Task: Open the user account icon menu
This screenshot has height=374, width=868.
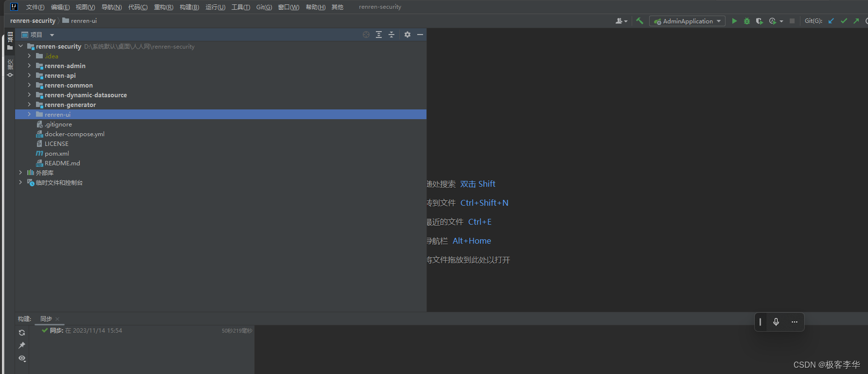Action: [621, 21]
